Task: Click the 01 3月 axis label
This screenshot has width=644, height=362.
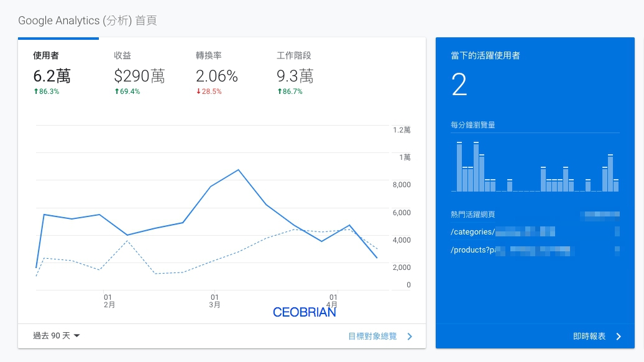Action: pyautogui.click(x=215, y=301)
